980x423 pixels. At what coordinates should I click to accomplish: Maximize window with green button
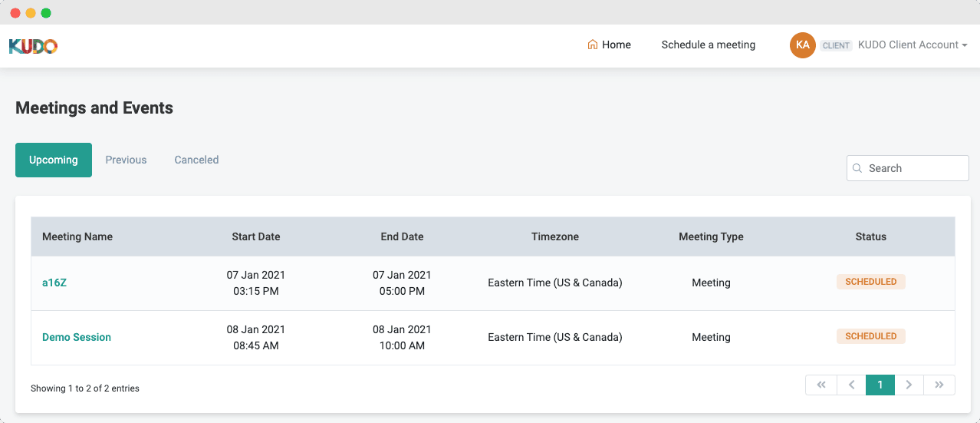point(46,13)
